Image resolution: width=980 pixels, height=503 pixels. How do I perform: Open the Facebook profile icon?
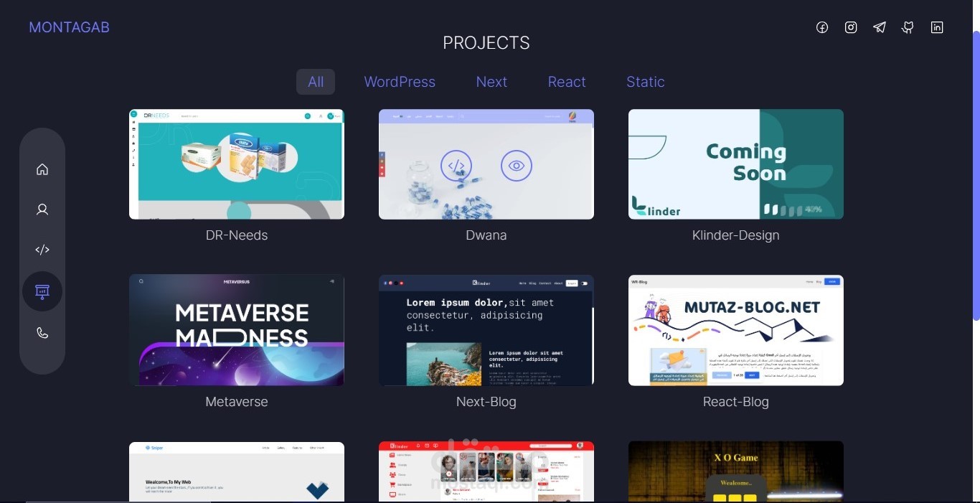(x=822, y=27)
